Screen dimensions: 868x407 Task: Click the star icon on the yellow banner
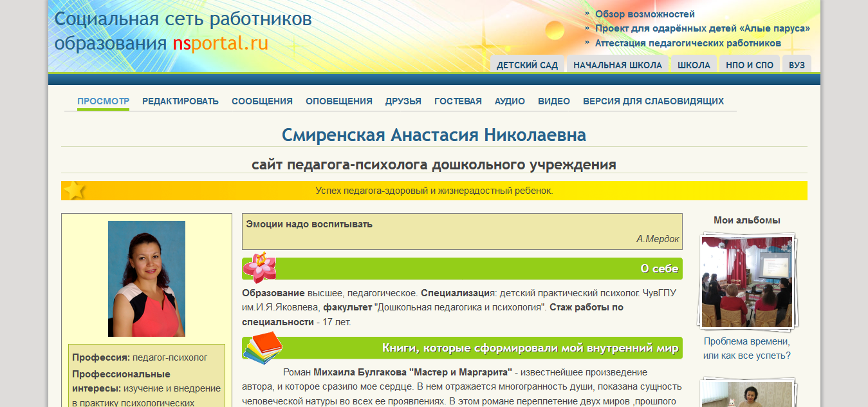75,191
